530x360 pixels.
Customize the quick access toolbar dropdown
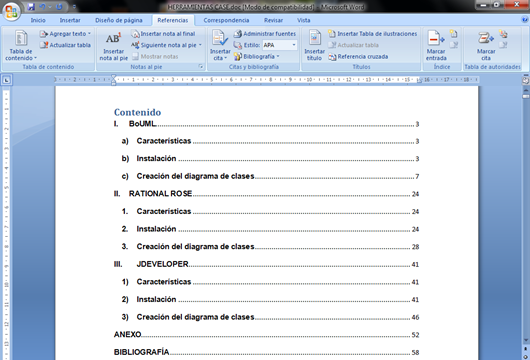pyautogui.click(x=74, y=6)
